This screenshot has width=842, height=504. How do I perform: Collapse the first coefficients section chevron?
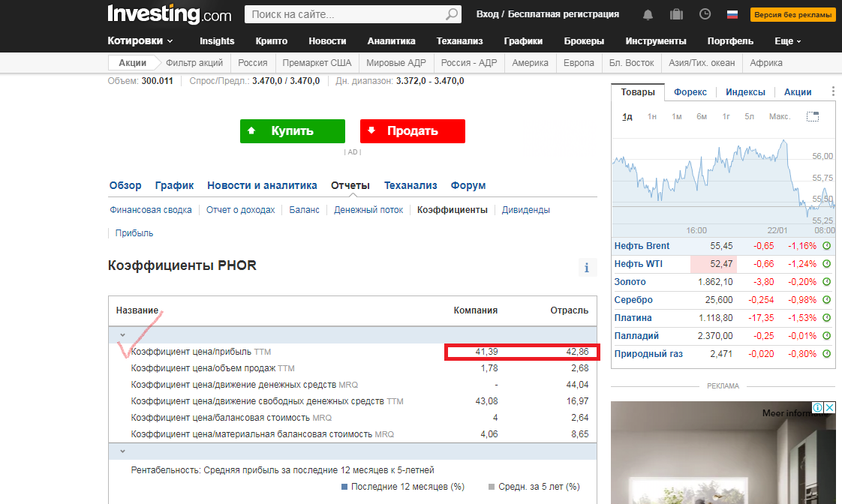(122, 335)
